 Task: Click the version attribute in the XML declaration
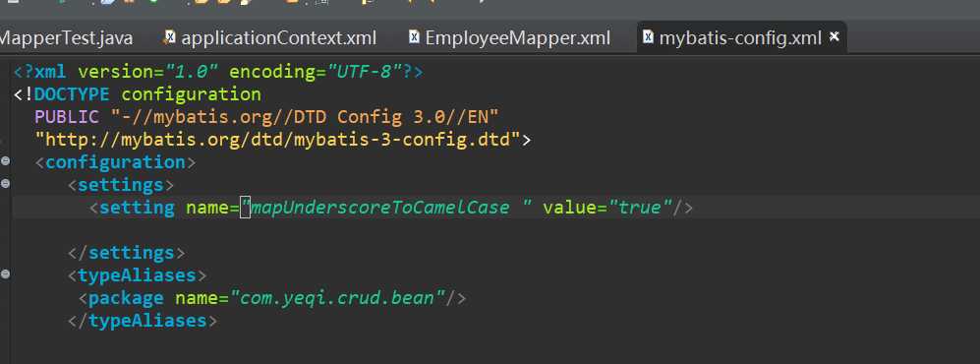point(116,73)
